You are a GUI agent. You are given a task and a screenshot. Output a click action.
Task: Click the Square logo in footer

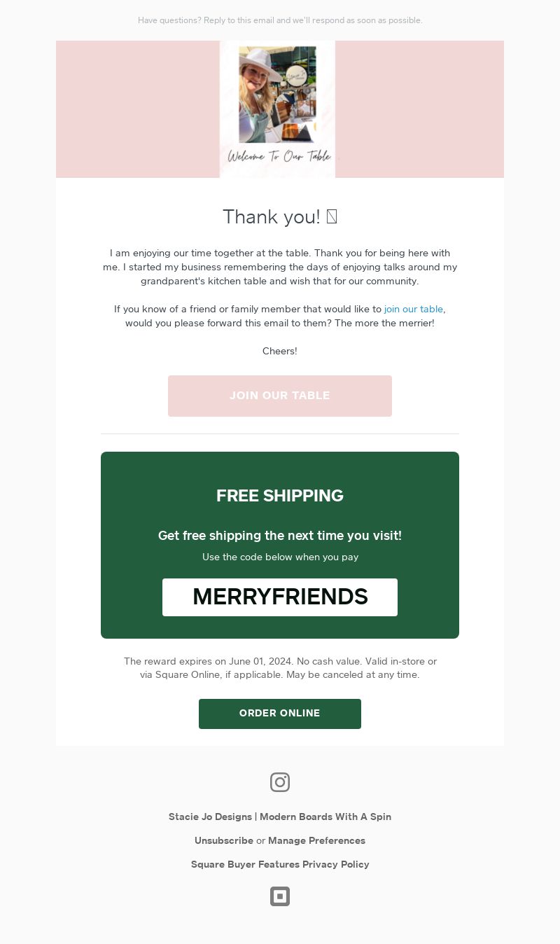click(x=280, y=896)
